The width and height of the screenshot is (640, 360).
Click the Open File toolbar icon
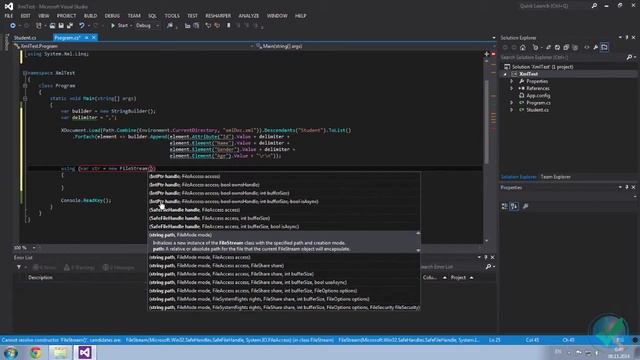(x=52, y=26)
